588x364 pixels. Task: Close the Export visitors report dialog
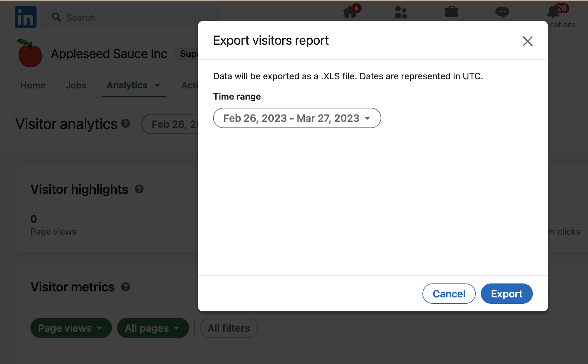[x=528, y=41]
